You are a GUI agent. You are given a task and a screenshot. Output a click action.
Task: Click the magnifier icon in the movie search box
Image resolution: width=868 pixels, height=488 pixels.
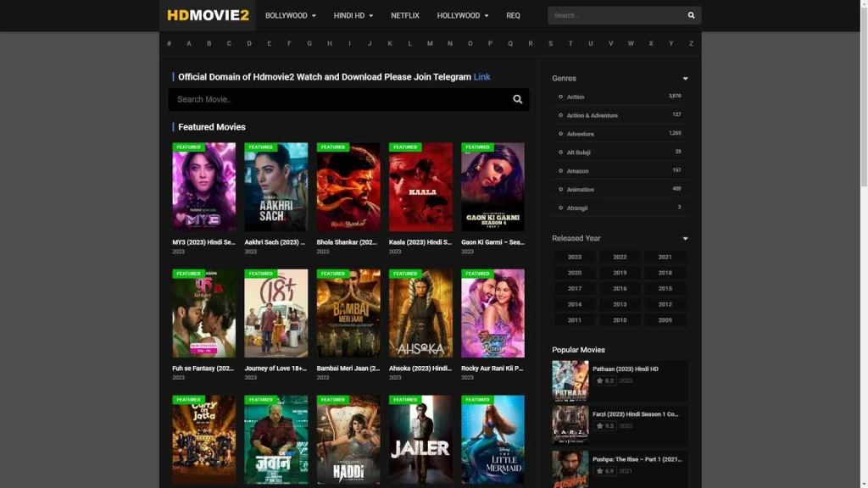pos(517,99)
